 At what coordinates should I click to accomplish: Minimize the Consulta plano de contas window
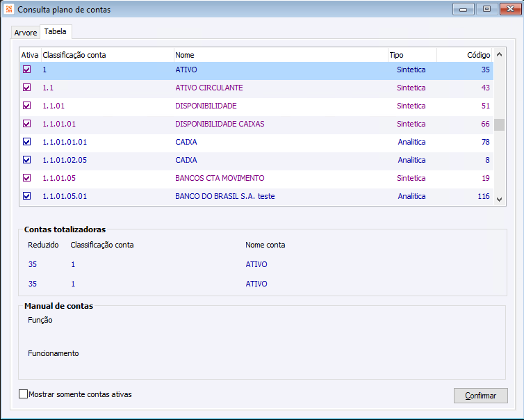[x=463, y=9]
